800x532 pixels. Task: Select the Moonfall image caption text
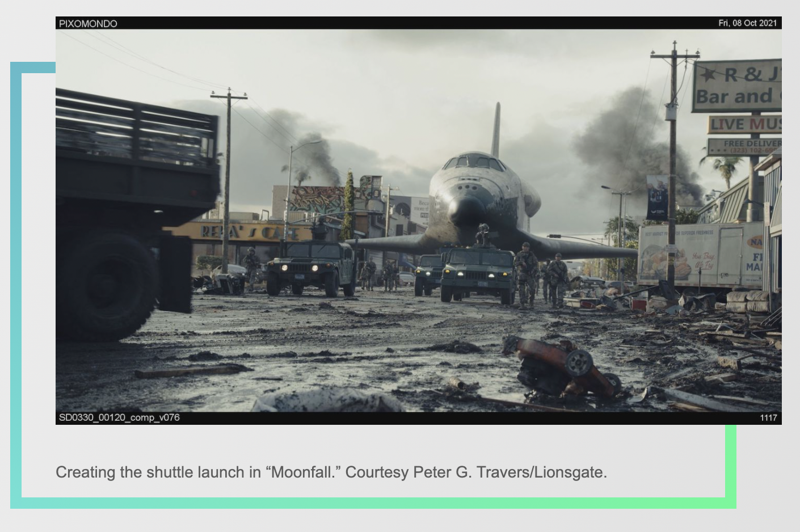(331, 472)
